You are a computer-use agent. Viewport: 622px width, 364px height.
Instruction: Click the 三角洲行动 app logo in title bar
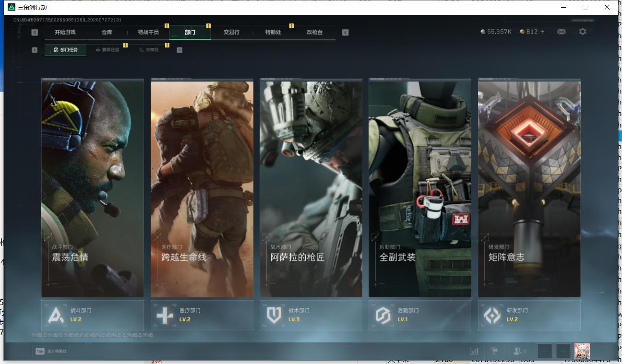[12, 7]
